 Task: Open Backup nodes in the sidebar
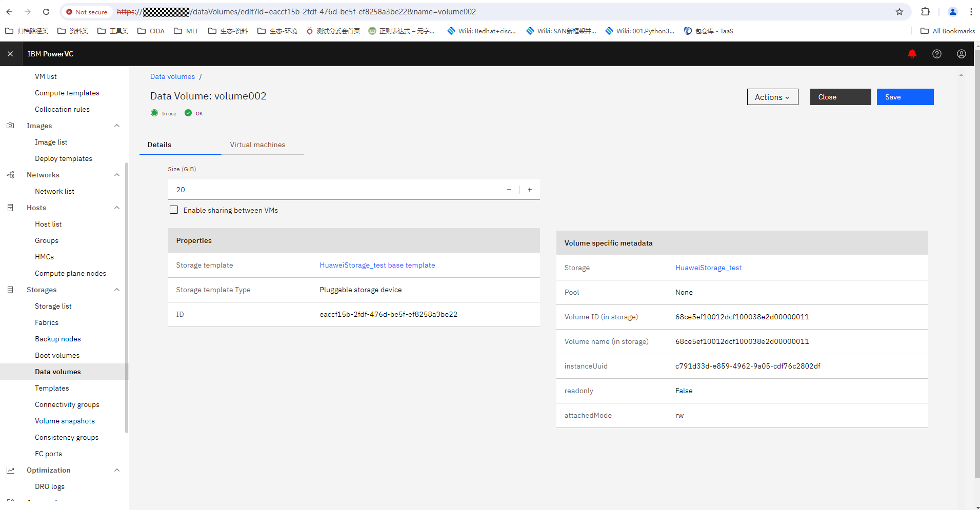pyautogui.click(x=58, y=339)
